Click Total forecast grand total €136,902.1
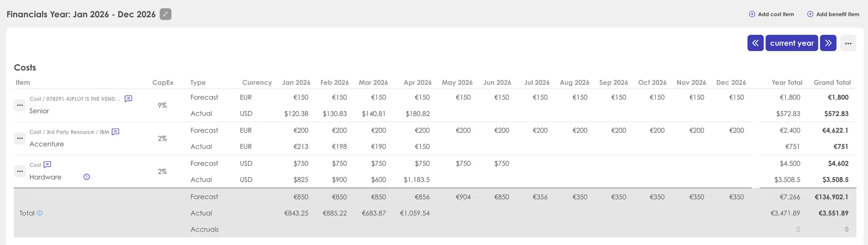The width and height of the screenshot is (868, 245). click(831, 197)
